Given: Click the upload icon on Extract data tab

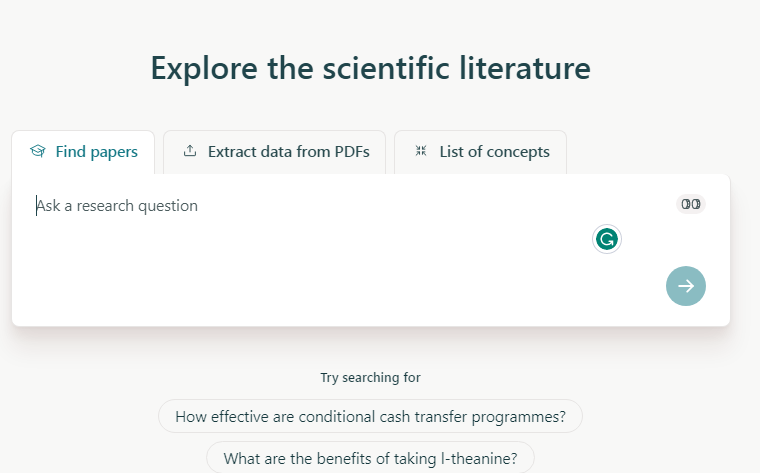Looking at the screenshot, I should tap(190, 152).
